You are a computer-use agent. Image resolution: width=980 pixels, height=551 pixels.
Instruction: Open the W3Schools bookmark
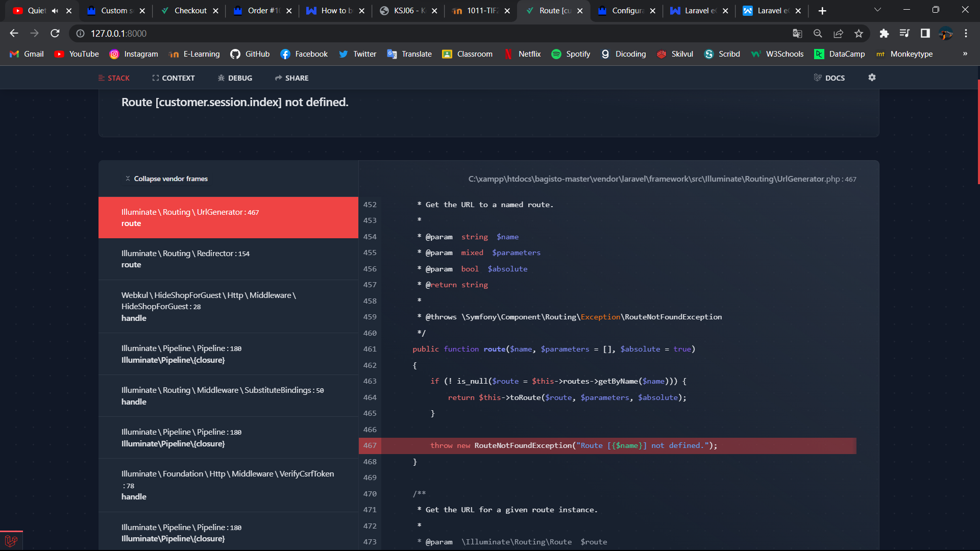pos(777,54)
